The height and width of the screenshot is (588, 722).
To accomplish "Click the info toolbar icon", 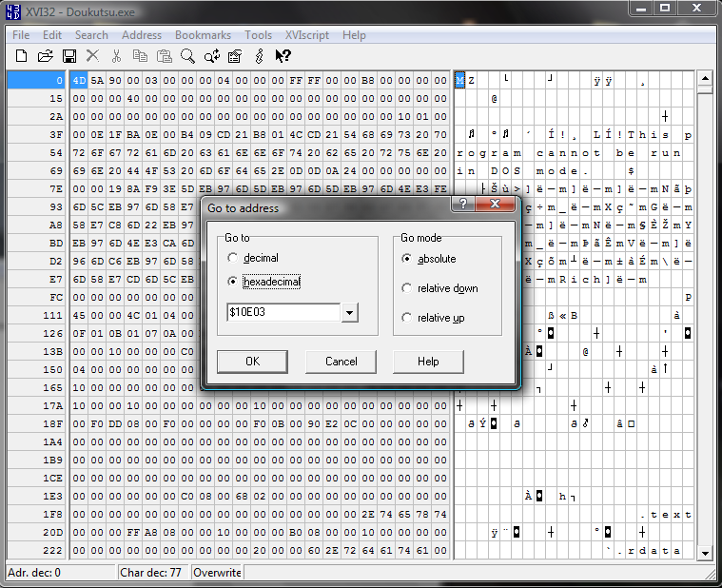I will (260, 56).
